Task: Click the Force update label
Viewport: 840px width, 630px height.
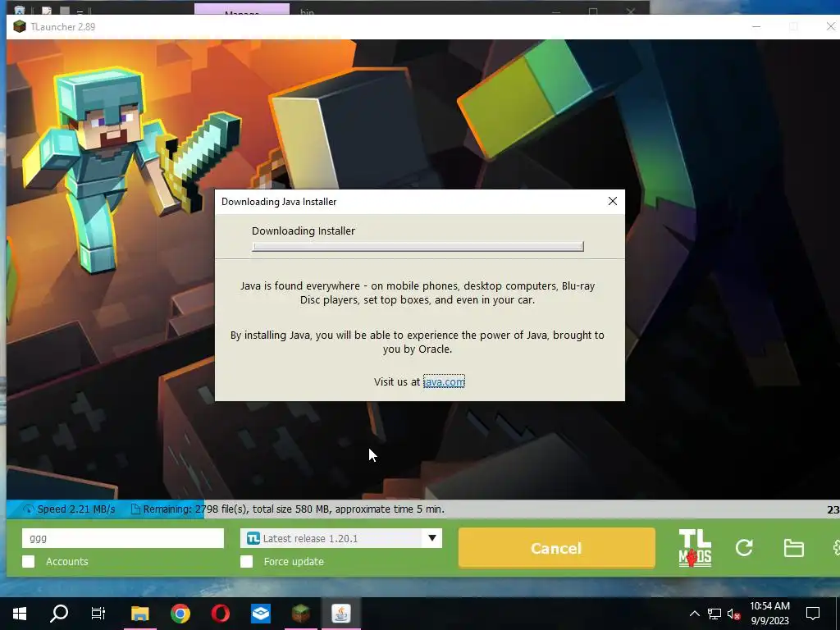Action: (294, 561)
